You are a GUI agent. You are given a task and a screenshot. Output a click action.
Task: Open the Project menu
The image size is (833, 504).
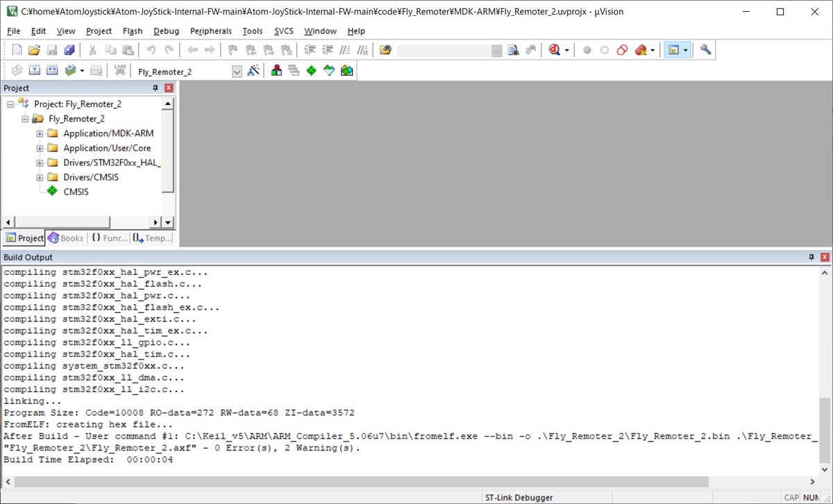click(x=99, y=31)
